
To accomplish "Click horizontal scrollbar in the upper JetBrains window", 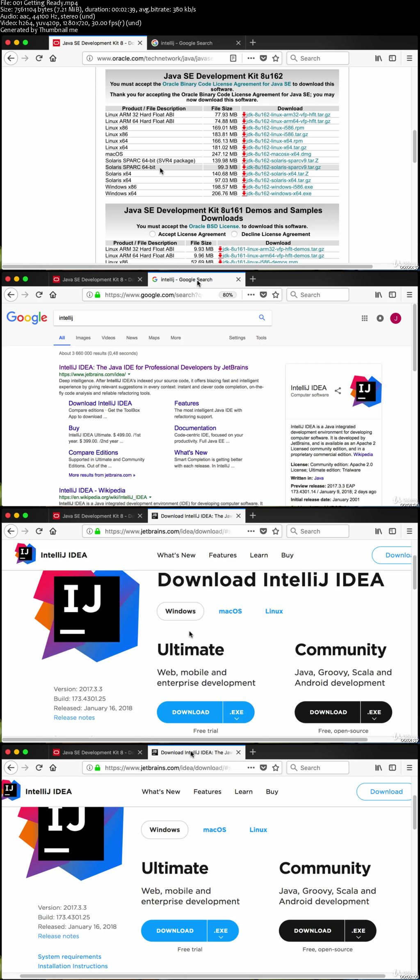I will click(x=185, y=739).
